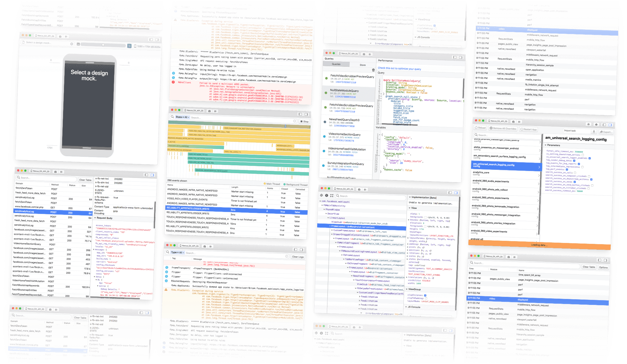The height and width of the screenshot is (364, 627).
Task: Start video recording in the design mock window
Action: coord(66,37)
